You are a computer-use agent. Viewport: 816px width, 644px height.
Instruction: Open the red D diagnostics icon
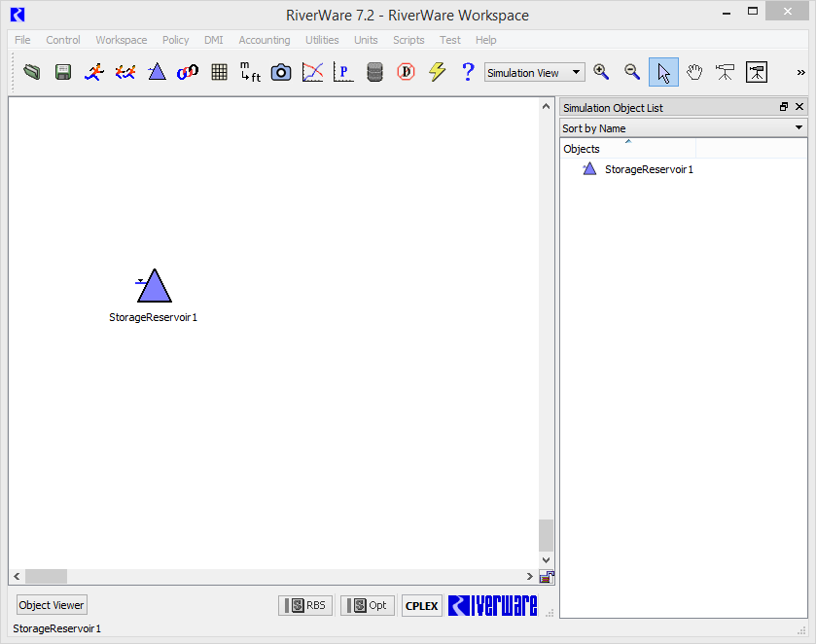(x=406, y=72)
